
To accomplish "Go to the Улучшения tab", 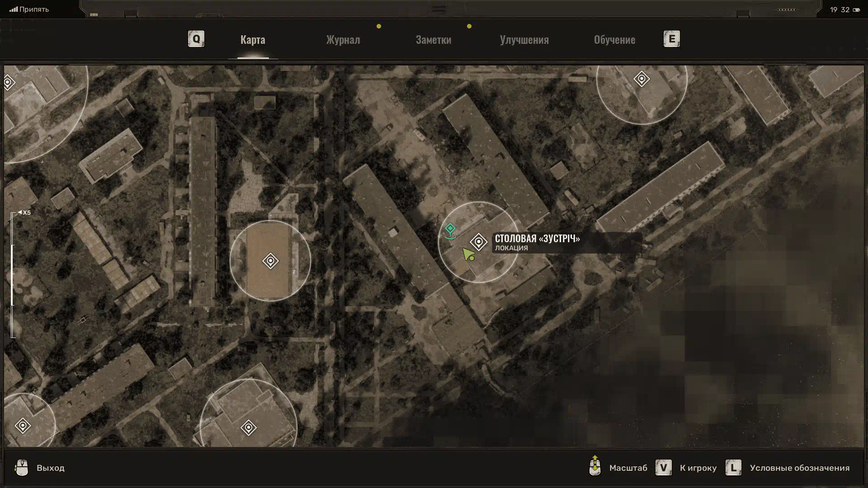I will [524, 40].
